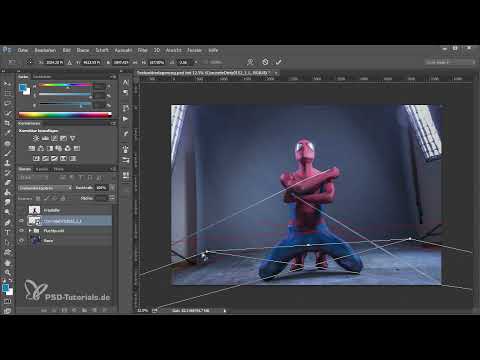The image size is (480, 360).
Task: Select the Clone Stamp tool
Action: pos(7,163)
